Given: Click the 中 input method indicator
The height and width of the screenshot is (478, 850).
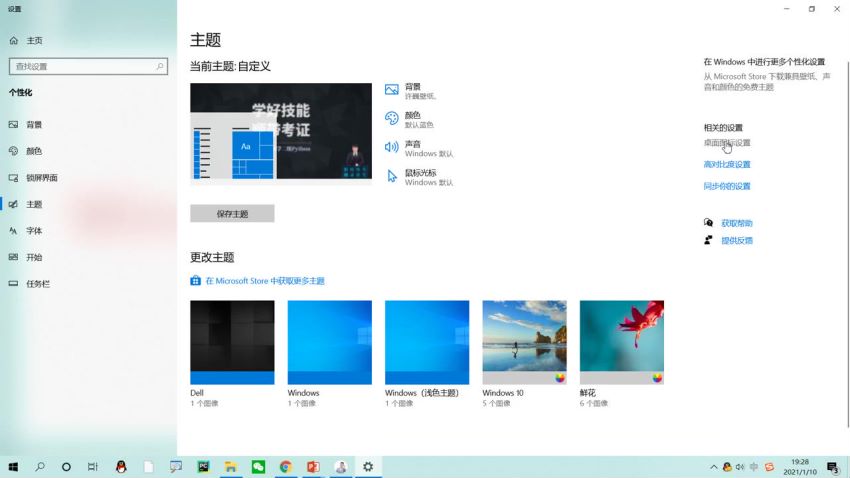Looking at the screenshot, I should pos(754,467).
